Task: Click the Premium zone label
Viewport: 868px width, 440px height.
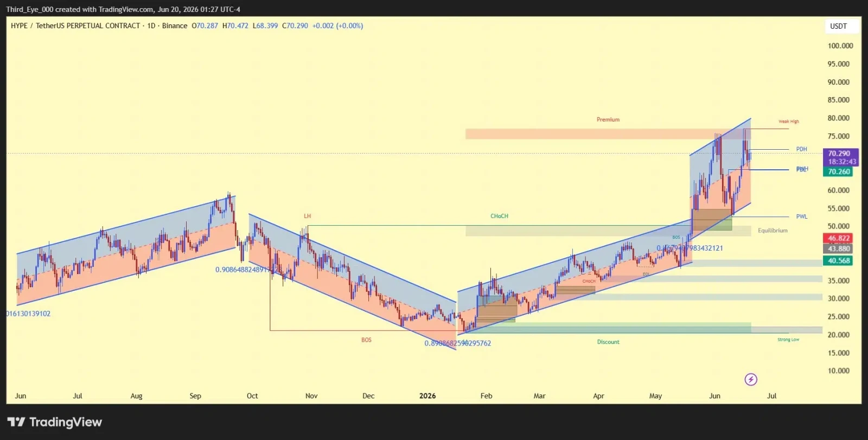Action: coord(608,119)
